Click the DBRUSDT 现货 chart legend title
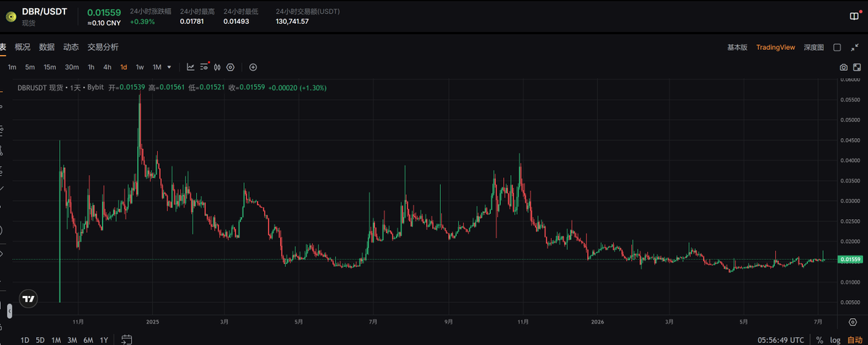Image resolution: width=868 pixels, height=345 pixels. (40, 88)
